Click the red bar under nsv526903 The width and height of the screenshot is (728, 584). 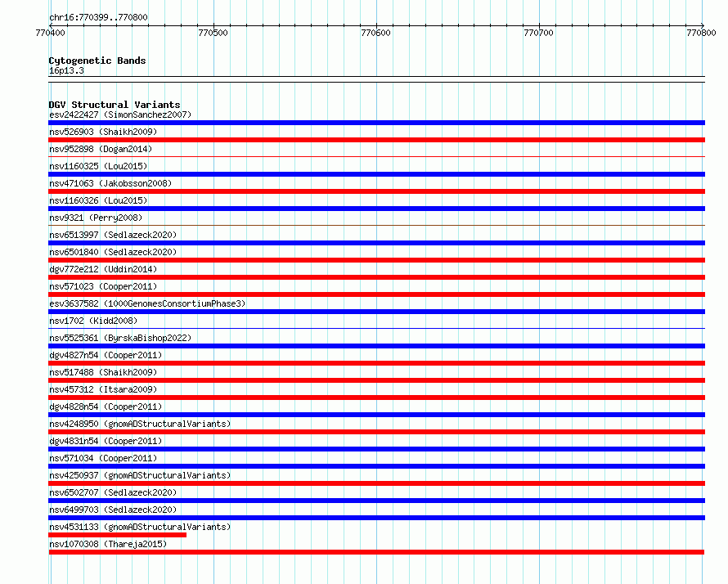tap(376, 140)
